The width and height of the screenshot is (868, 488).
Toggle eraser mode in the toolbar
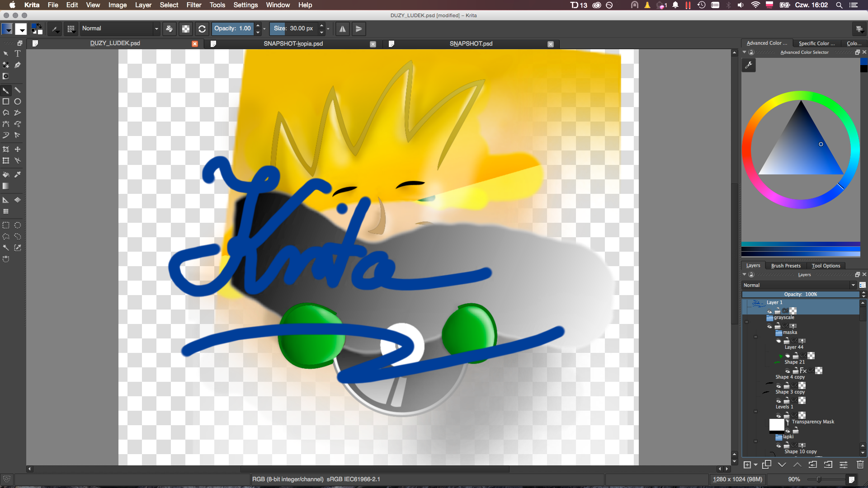(x=170, y=29)
